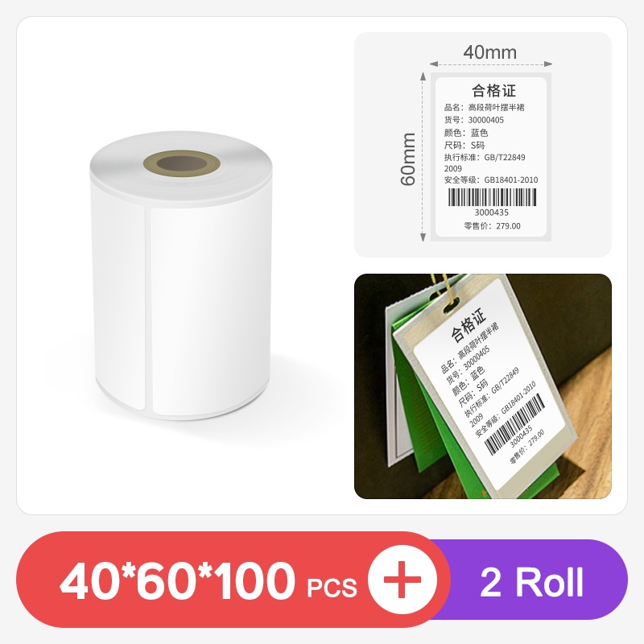Click the gold string on hang tag
This screenshot has height=644, width=644.
(x=444, y=290)
